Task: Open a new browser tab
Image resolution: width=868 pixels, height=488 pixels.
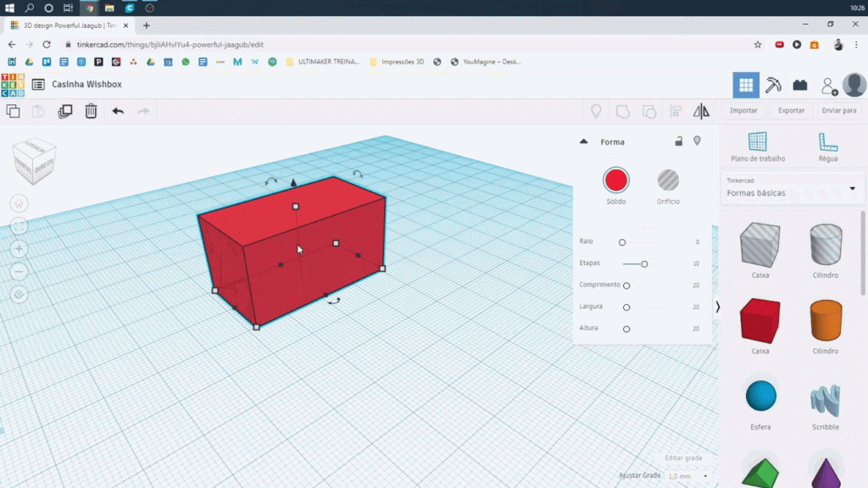Action: point(146,25)
